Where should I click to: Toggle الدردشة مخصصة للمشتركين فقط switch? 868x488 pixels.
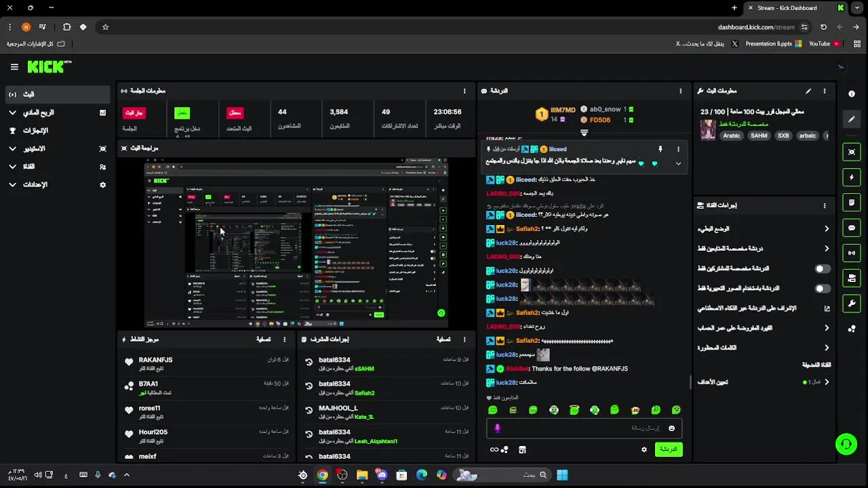tap(822, 269)
